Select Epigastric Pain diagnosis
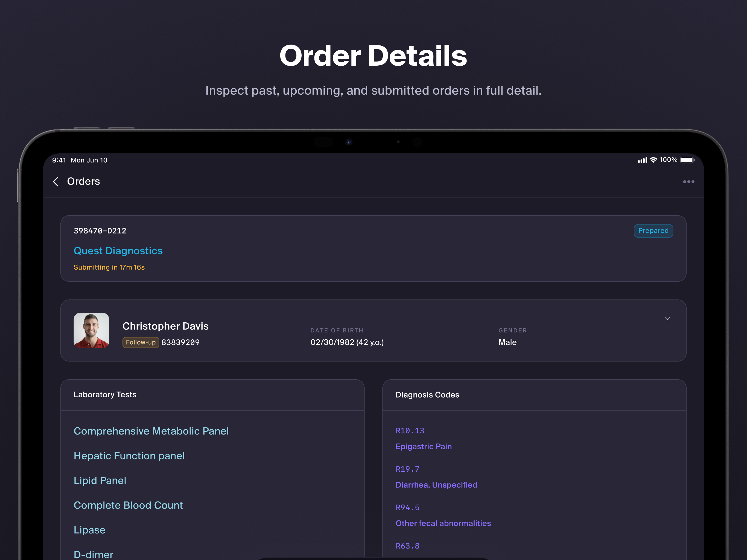 pos(424,447)
